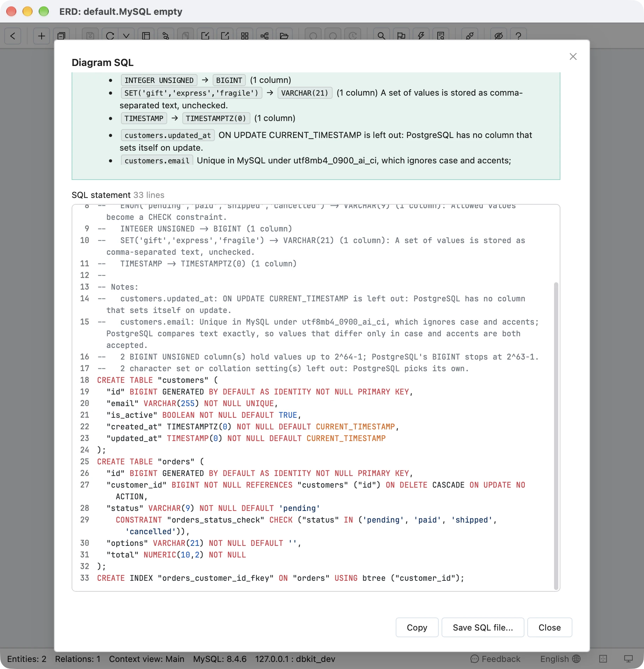The image size is (644, 669).
Task: Click the relation link icon in the toolbar
Action: click(166, 36)
